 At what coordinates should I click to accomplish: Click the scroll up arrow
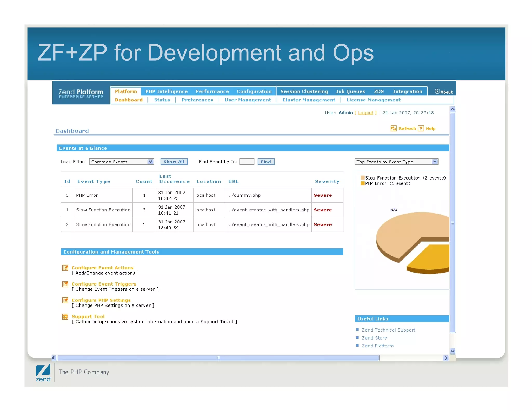(x=453, y=109)
